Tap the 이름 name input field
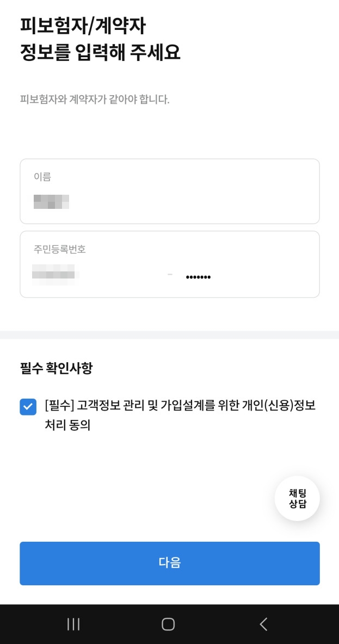This screenshot has height=644, width=339. [x=169, y=191]
